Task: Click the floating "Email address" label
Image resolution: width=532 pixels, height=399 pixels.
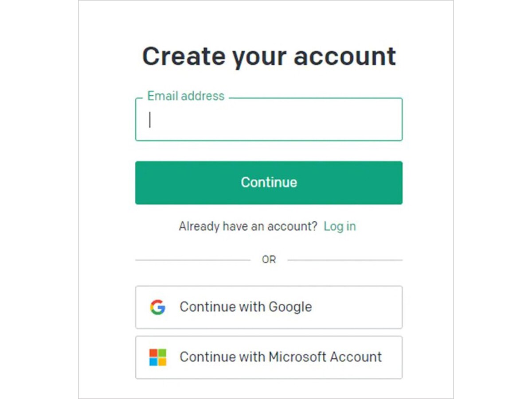Action: coord(186,96)
